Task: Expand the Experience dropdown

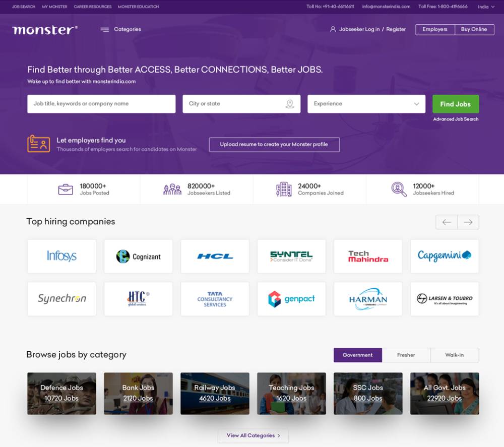Action: [366, 104]
